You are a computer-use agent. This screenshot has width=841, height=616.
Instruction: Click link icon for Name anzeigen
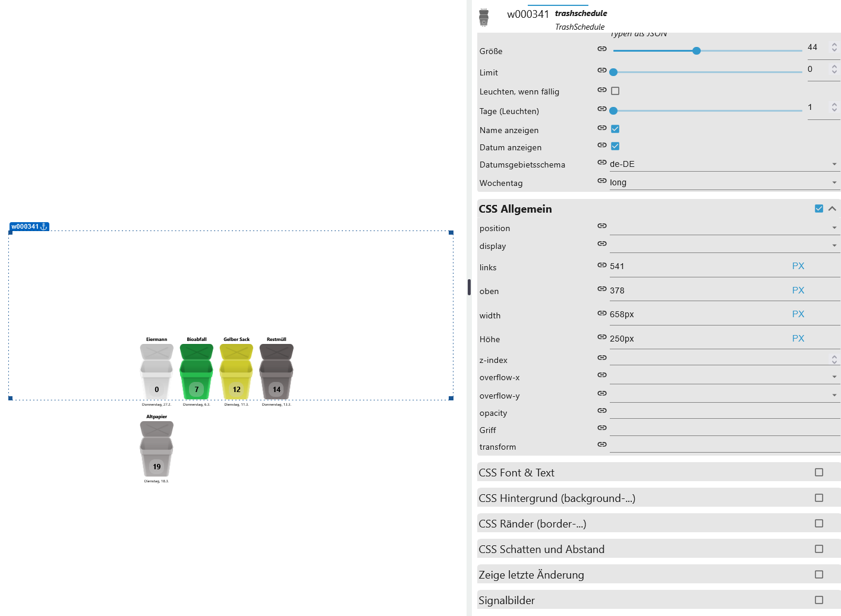pyautogui.click(x=602, y=128)
